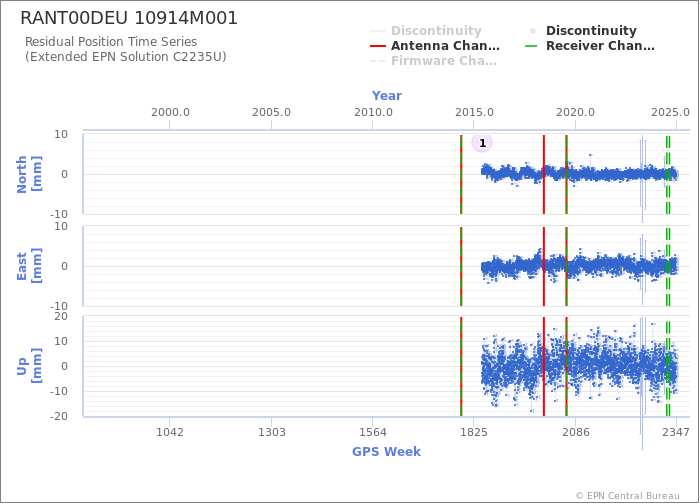Click the chart title RANT00DEU 10914M001

(129, 18)
